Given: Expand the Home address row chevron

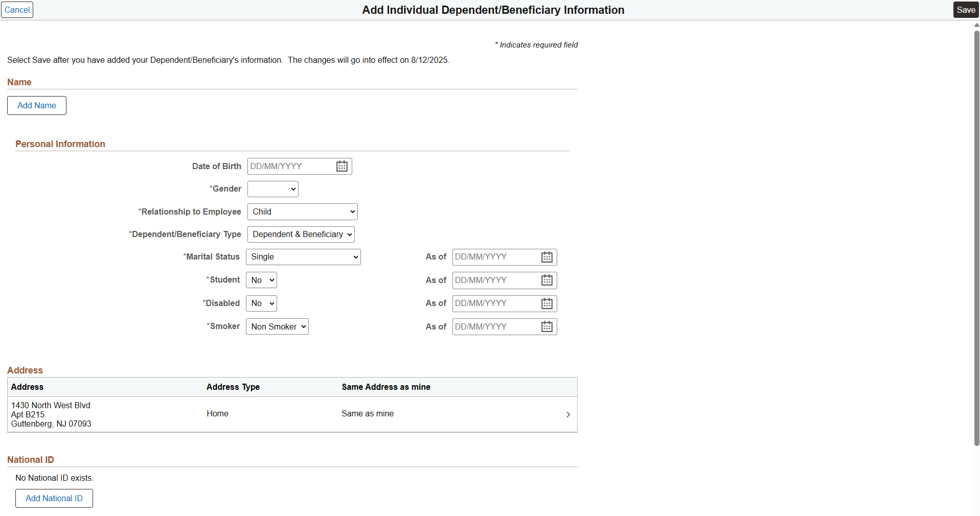Looking at the screenshot, I should pos(567,414).
